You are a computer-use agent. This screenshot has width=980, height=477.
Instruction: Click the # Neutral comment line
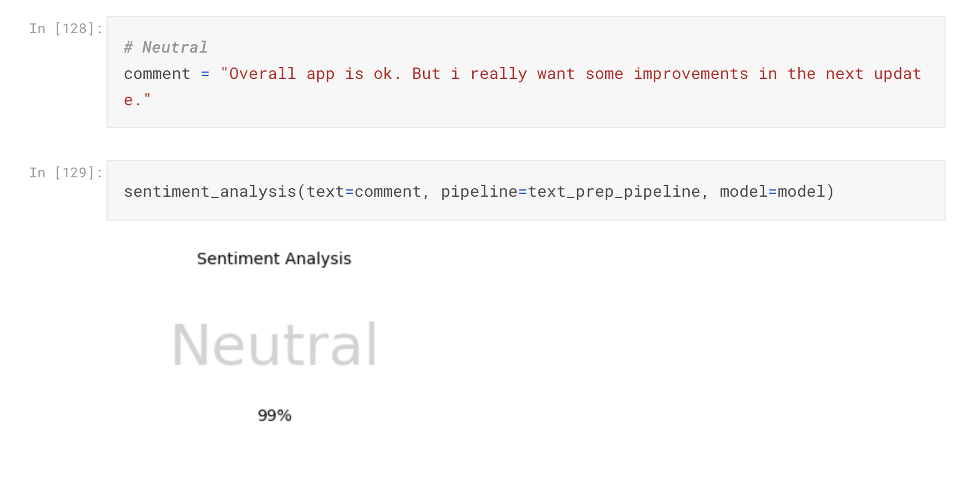(165, 47)
